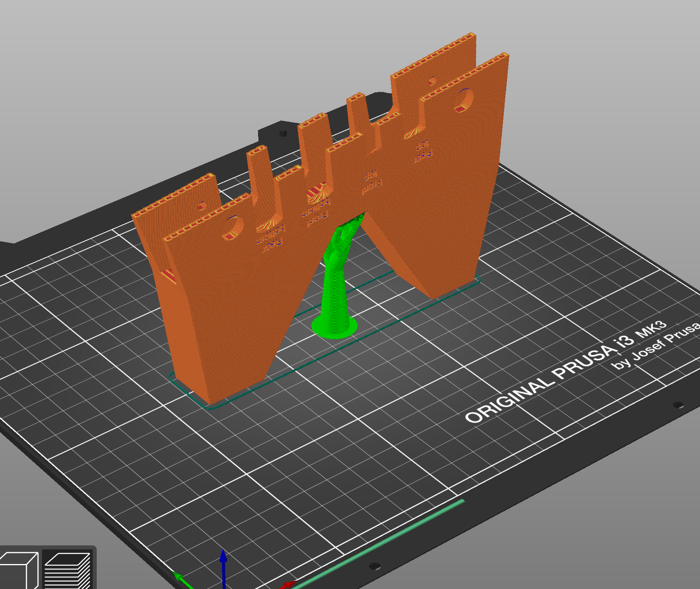This screenshot has width=700, height=589.
Task: Select the green support tower's flared base
Action: [x=335, y=327]
